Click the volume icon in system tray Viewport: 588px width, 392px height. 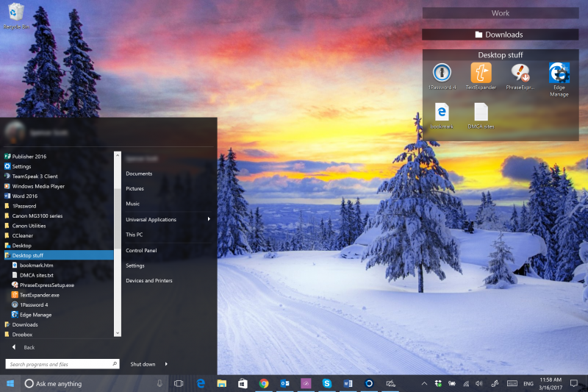(479, 383)
